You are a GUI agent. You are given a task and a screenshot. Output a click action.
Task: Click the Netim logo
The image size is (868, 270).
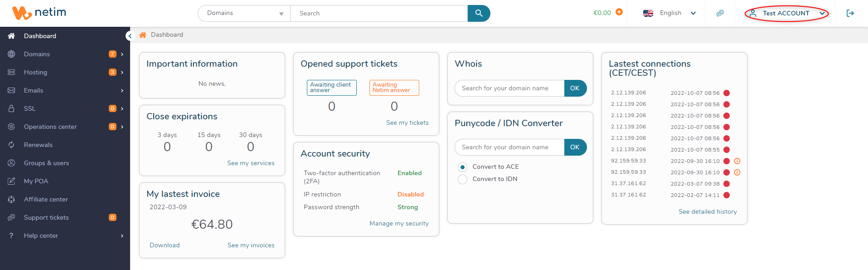pos(39,13)
